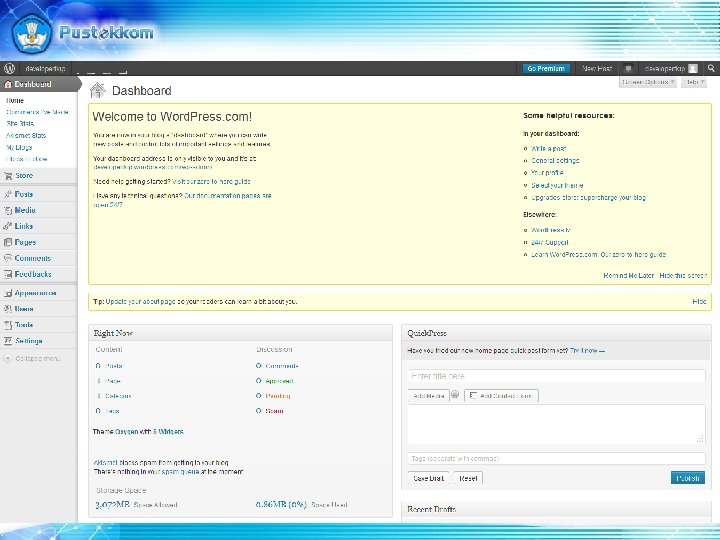Open the Pages icon in sidebar
The image size is (720, 540).
click(8, 242)
